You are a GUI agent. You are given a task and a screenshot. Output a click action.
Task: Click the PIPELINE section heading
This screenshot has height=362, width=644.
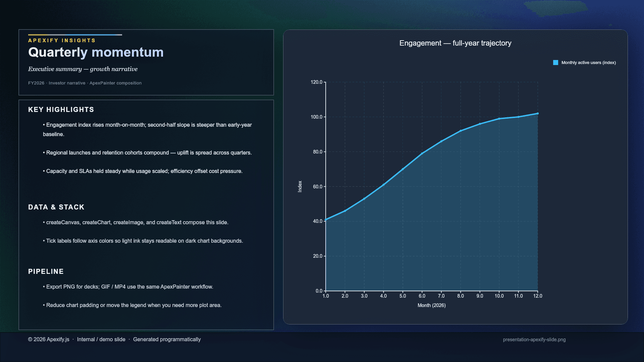pyautogui.click(x=46, y=271)
